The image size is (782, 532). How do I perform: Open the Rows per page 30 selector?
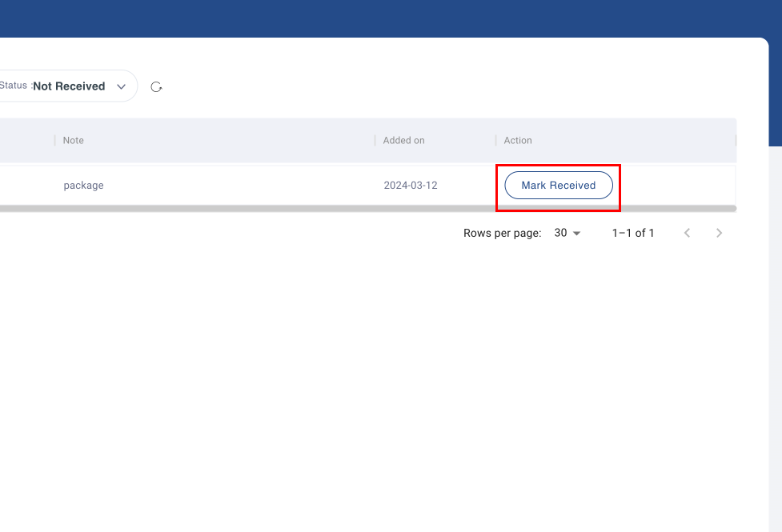click(x=567, y=233)
